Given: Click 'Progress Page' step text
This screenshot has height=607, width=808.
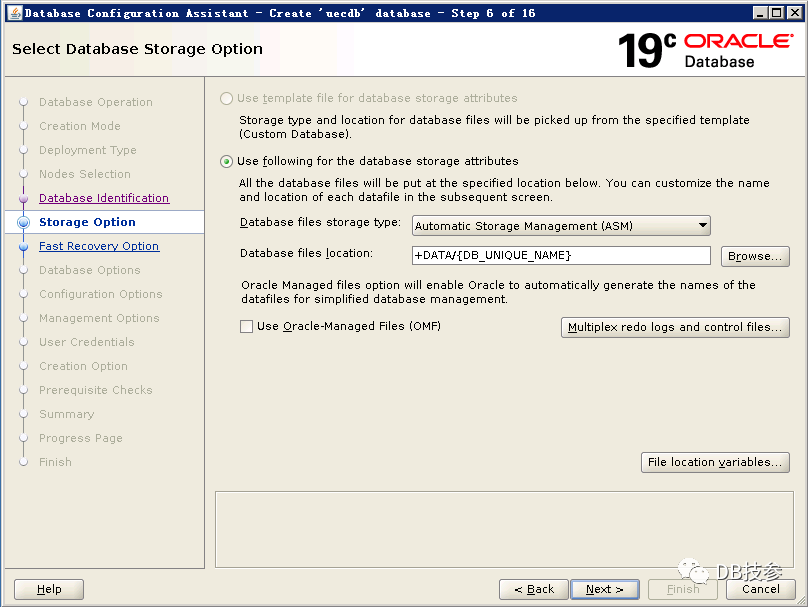Looking at the screenshot, I should tap(81, 438).
